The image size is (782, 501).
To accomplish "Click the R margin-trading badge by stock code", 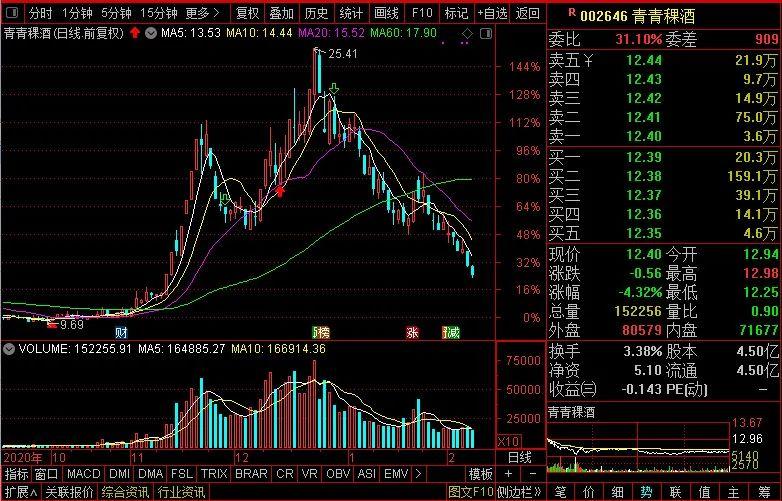I will (571, 12).
